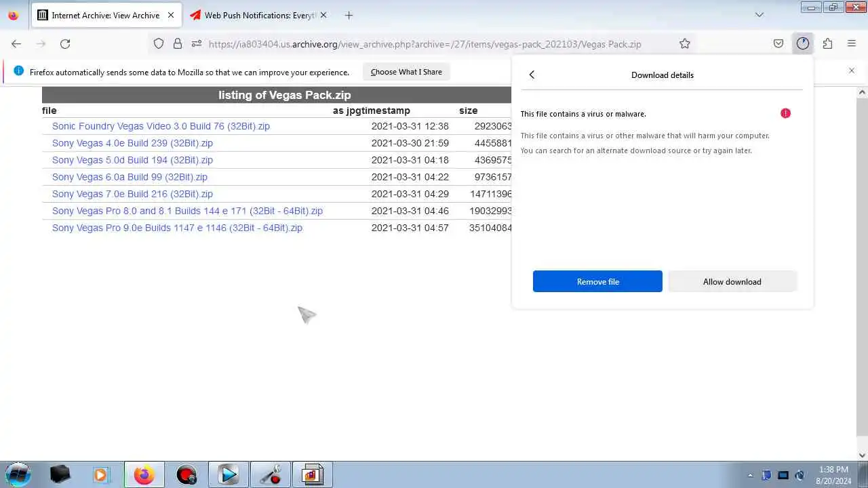
Task: Open the last taskbar application icon
Action: tap(312, 474)
